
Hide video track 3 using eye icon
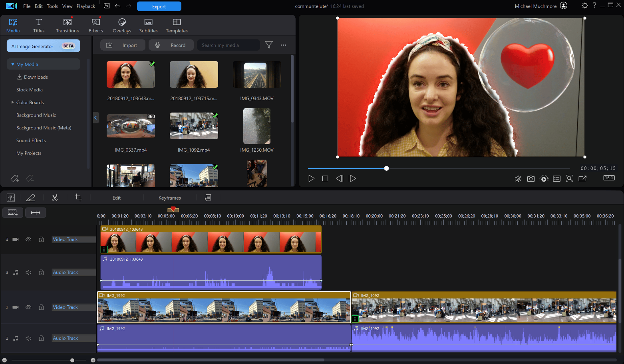point(28,239)
